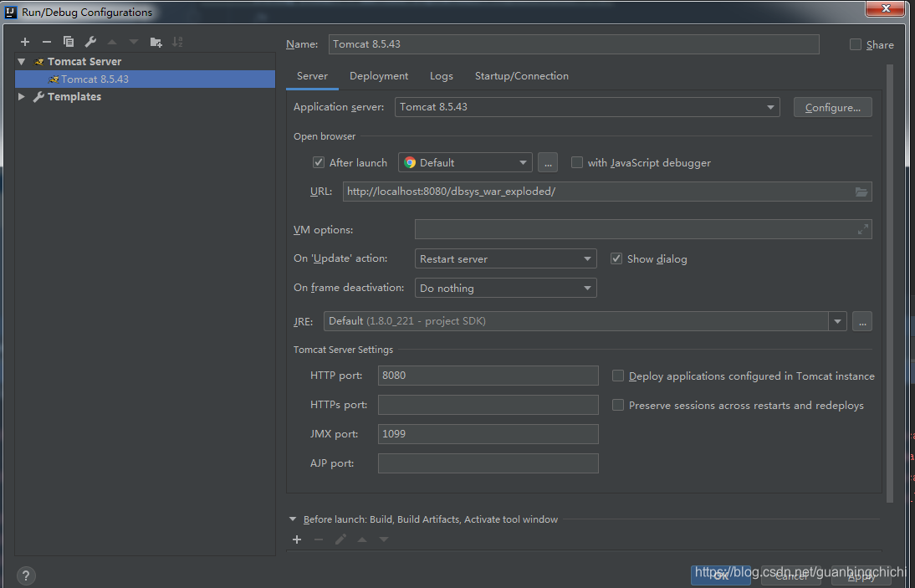The width and height of the screenshot is (915, 588).
Task: Expand the Templates tree node
Action: click(x=22, y=96)
